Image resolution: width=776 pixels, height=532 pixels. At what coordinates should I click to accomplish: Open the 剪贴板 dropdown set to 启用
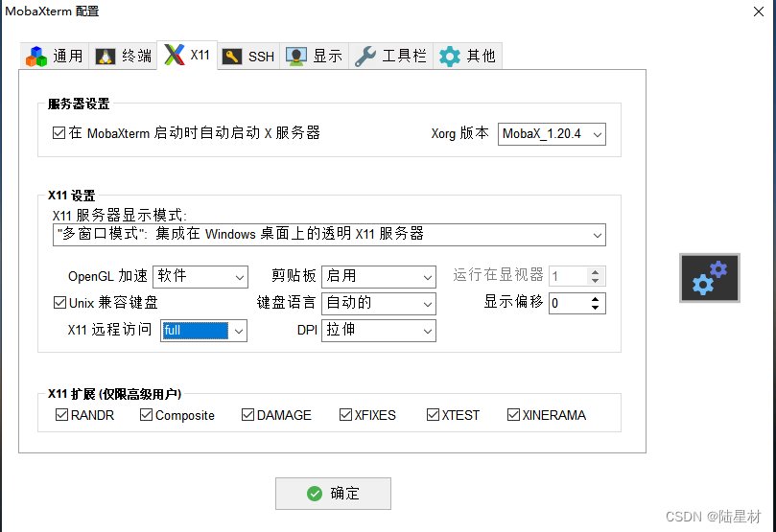[379, 277]
